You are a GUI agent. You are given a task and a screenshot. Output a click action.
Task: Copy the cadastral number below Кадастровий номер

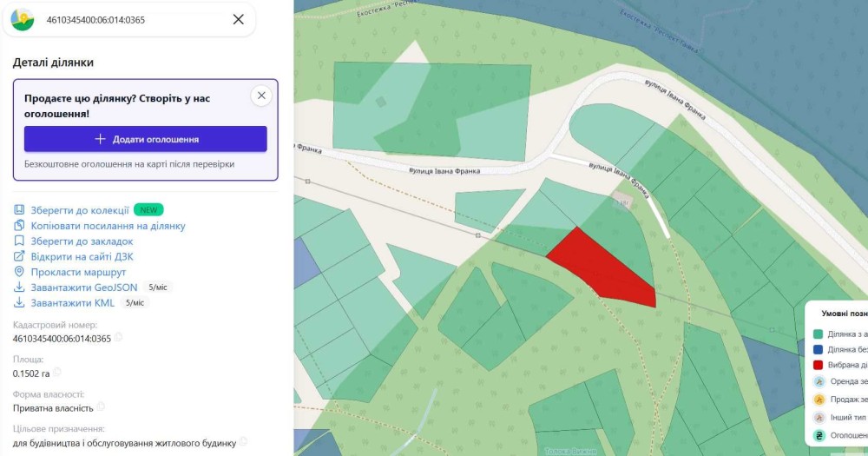(x=118, y=337)
